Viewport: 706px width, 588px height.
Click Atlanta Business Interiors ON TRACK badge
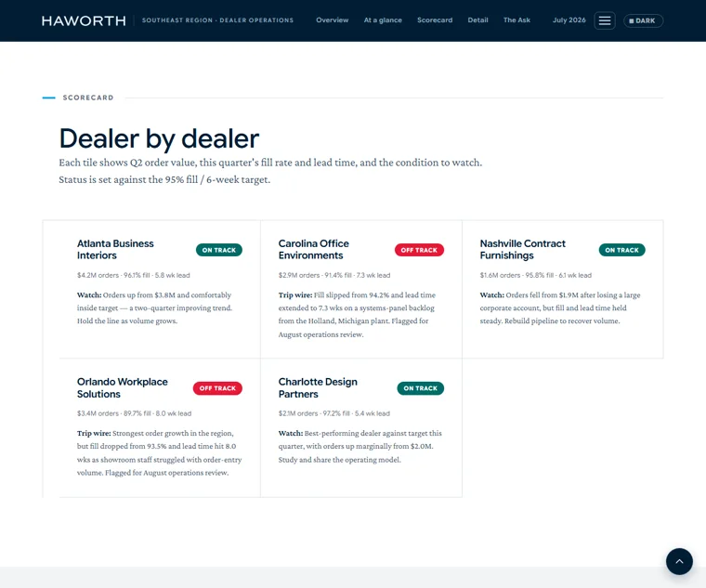click(219, 250)
